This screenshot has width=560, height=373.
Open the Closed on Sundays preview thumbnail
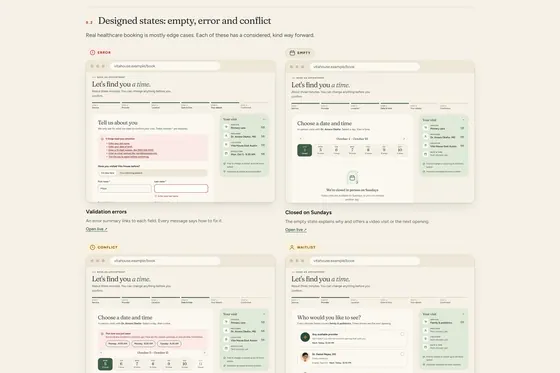coord(380,132)
